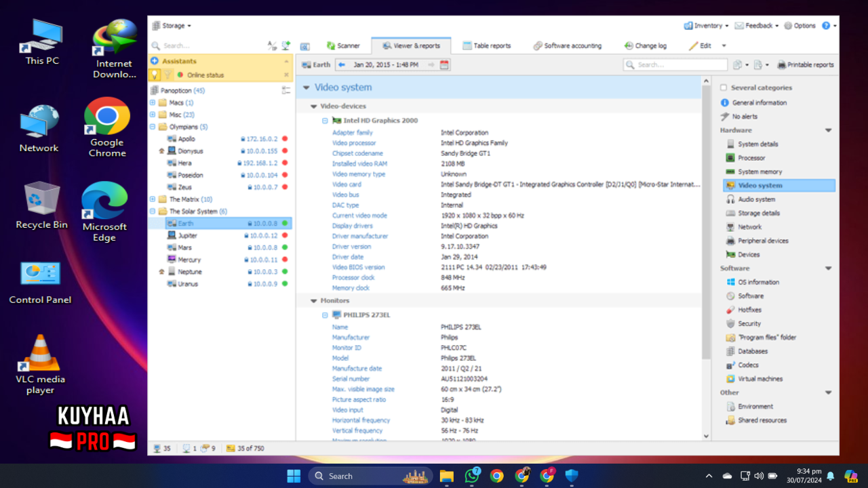Image resolution: width=868 pixels, height=488 pixels.
Task: Collapse the Video-devices section
Action: 313,106
